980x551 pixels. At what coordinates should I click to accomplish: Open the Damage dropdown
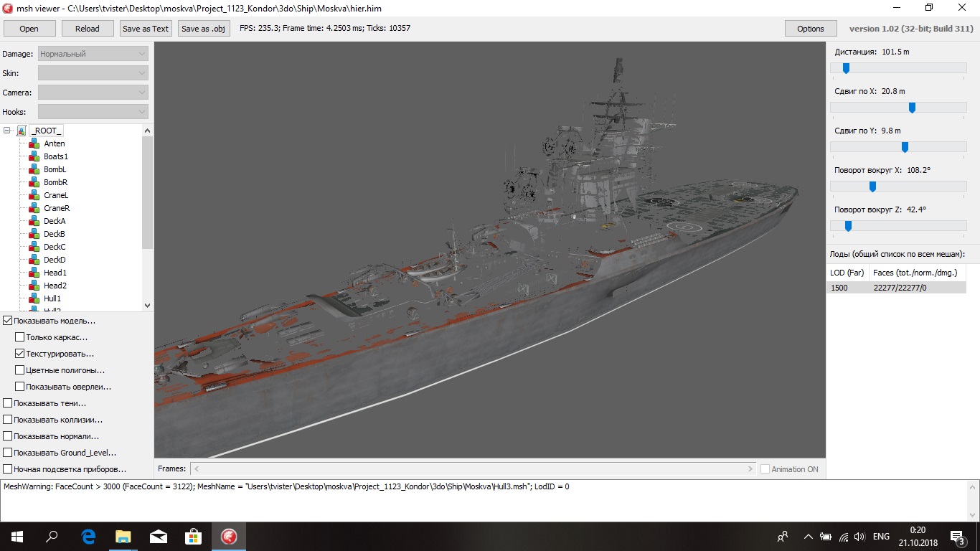(93, 54)
